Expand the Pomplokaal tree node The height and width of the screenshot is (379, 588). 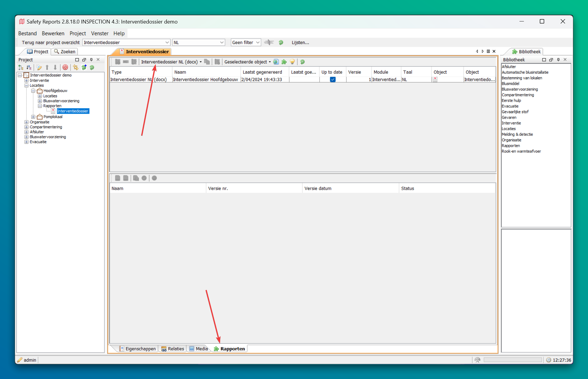point(33,117)
